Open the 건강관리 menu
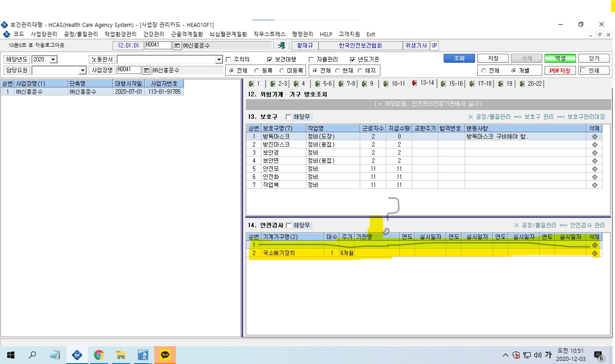 (x=154, y=34)
